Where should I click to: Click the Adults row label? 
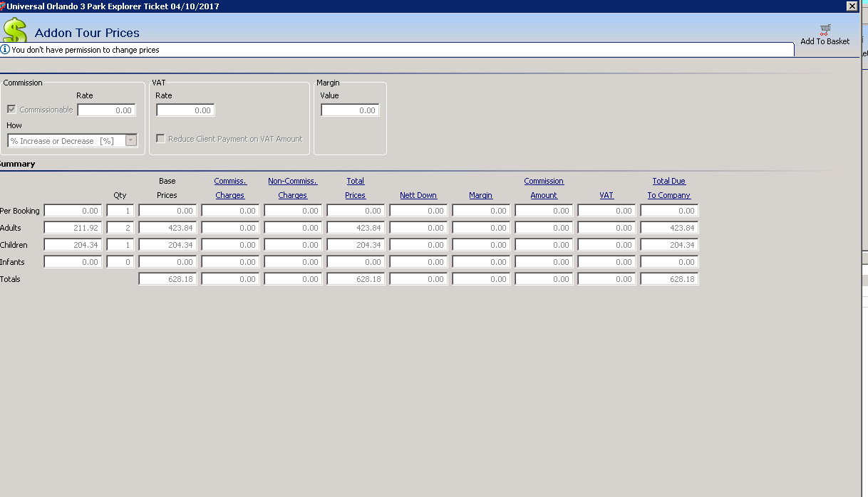point(11,228)
